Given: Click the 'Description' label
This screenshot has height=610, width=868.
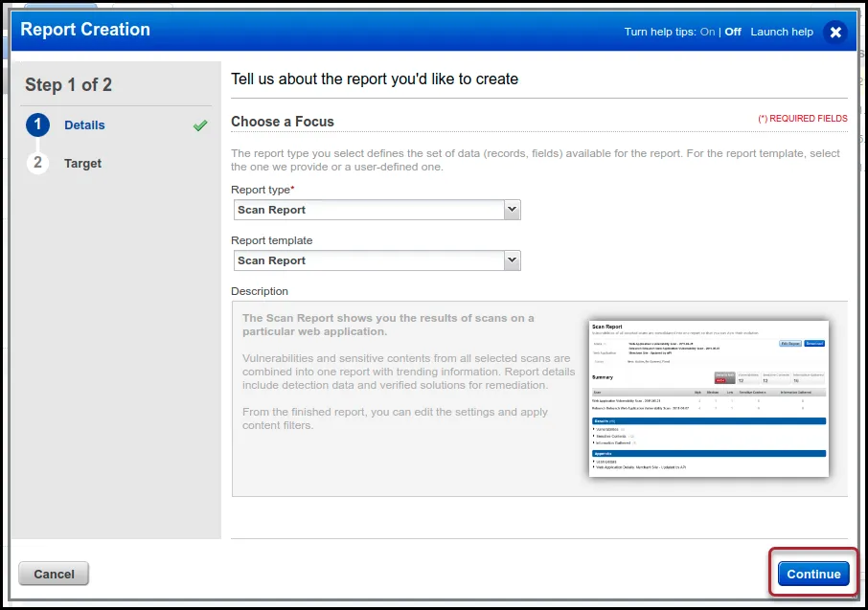Looking at the screenshot, I should tap(260, 291).
